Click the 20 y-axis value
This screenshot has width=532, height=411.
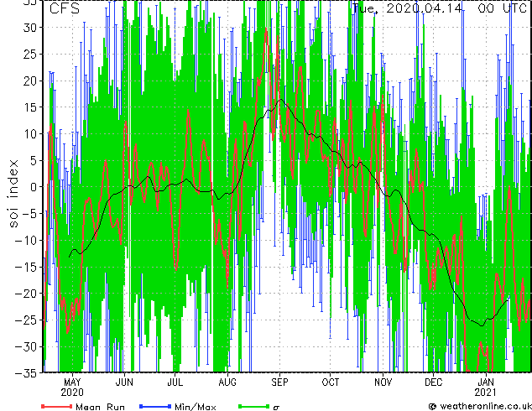click(x=31, y=81)
